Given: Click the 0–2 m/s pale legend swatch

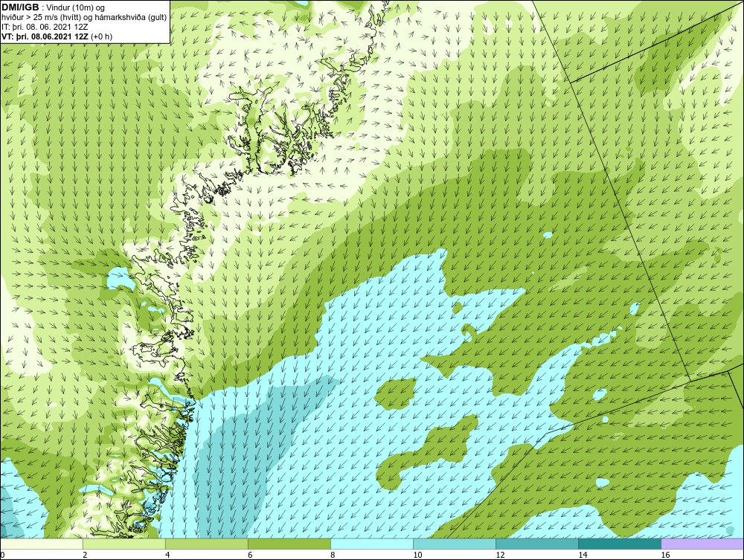Looking at the screenshot, I should [41, 544].
